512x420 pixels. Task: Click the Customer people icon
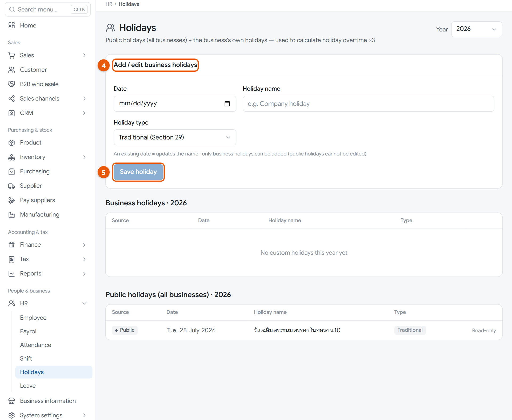[11, 70]
